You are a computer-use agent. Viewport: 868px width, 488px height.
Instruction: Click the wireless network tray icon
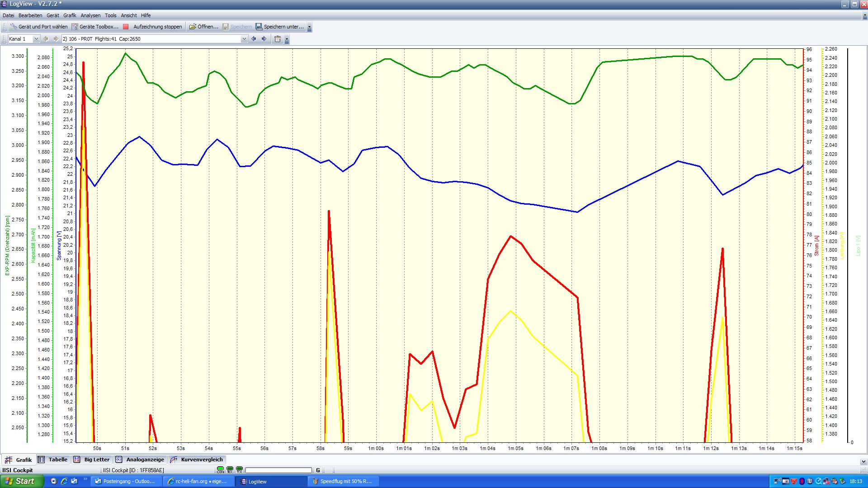click(777, 481)
